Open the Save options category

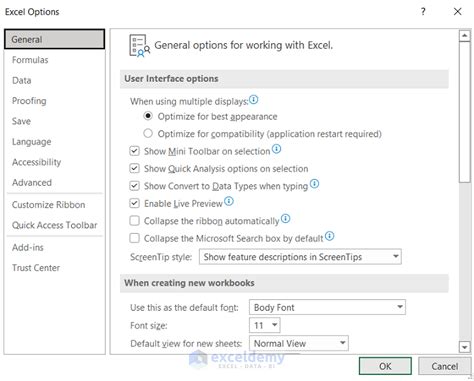point(55,121)
